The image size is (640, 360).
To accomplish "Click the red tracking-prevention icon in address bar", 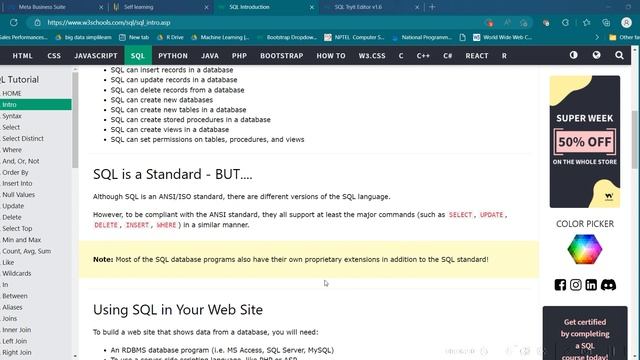I will (x=490, y=23).
